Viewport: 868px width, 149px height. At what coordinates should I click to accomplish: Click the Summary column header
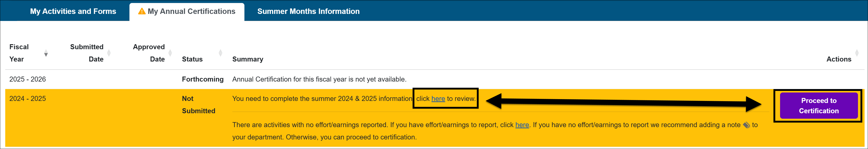(248, 59)
